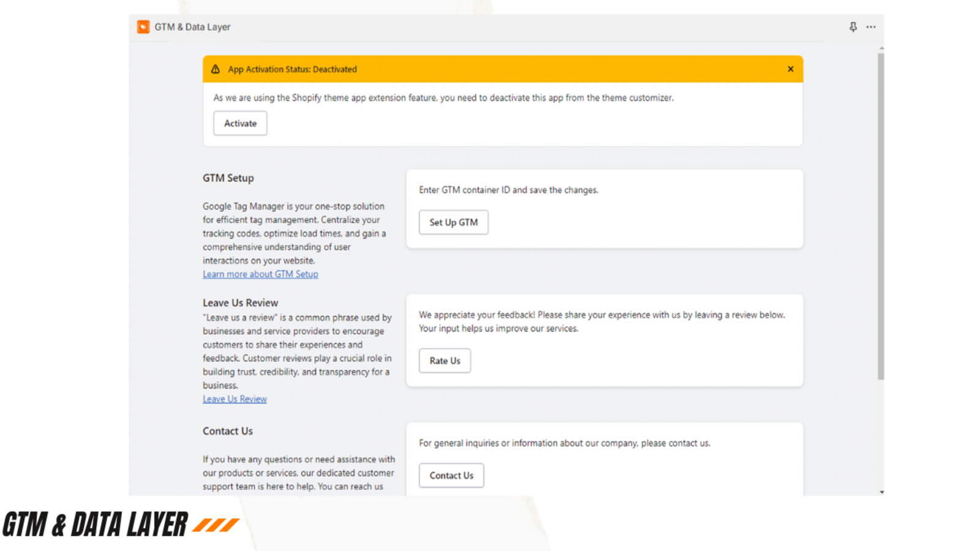Image resolution: width=980 pixels, height=551 pixels.
Task: Open the three-dot more options menu
Action: pos(871,27)
